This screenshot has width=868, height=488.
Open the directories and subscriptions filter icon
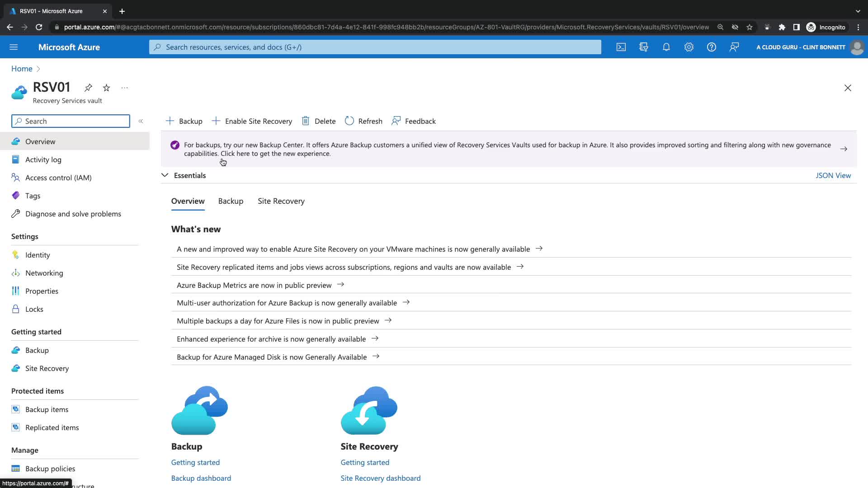644,47
